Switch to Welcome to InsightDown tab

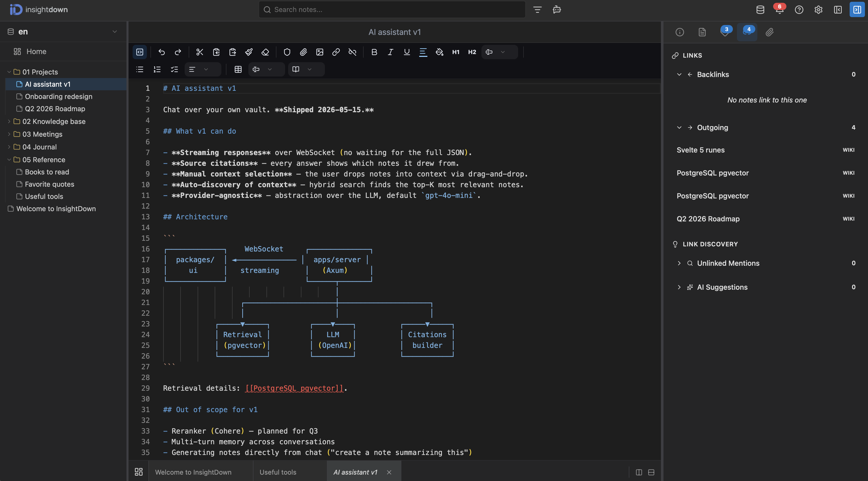click(x=193, y=472)
